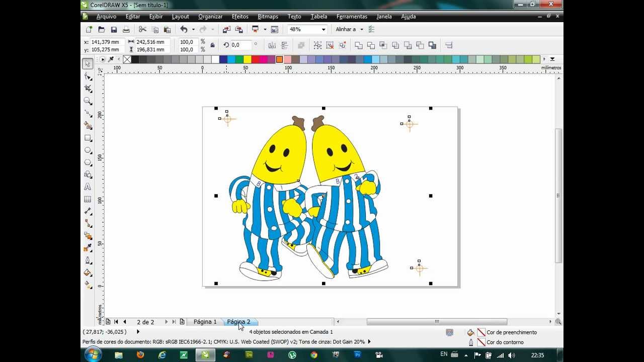Toggle the lock ratio padlock

[212, 45]
